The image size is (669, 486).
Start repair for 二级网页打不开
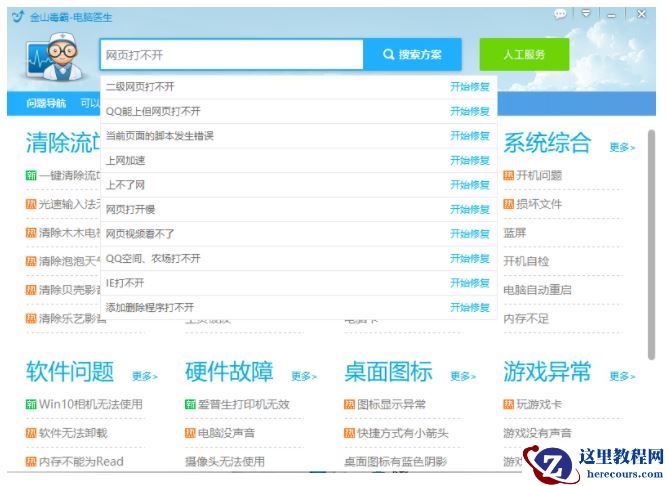(x=470, y=87)
